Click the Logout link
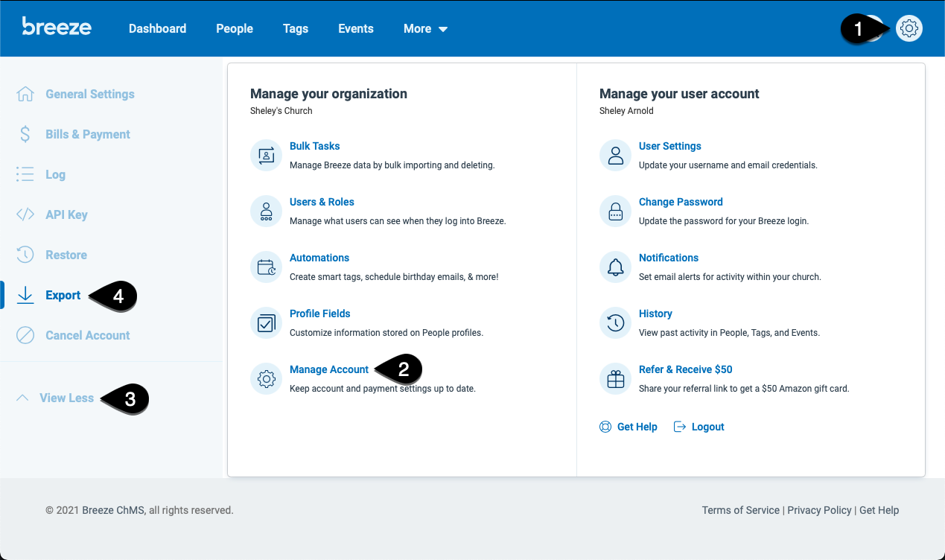 (x=707, y=427)
